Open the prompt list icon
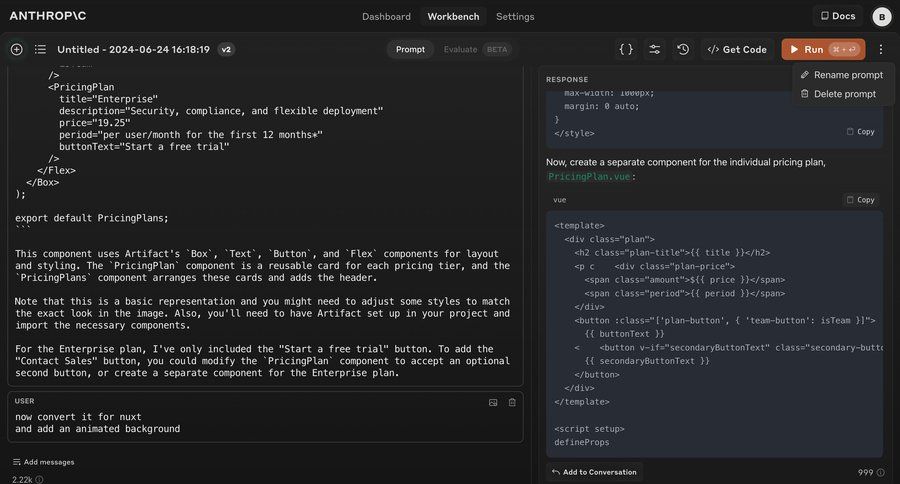The height and width of the screenshot is (484, 900). [40, 49]
